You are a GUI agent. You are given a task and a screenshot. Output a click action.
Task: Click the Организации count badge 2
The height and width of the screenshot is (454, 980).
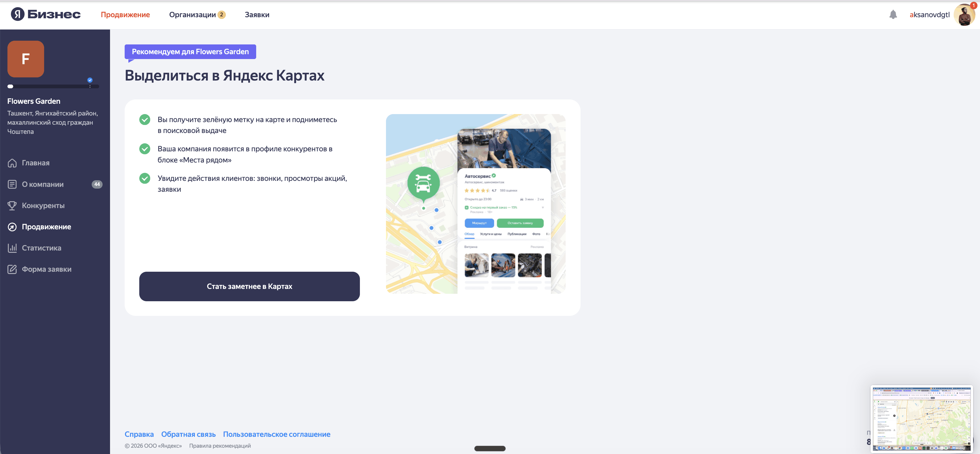click(222, 14)
